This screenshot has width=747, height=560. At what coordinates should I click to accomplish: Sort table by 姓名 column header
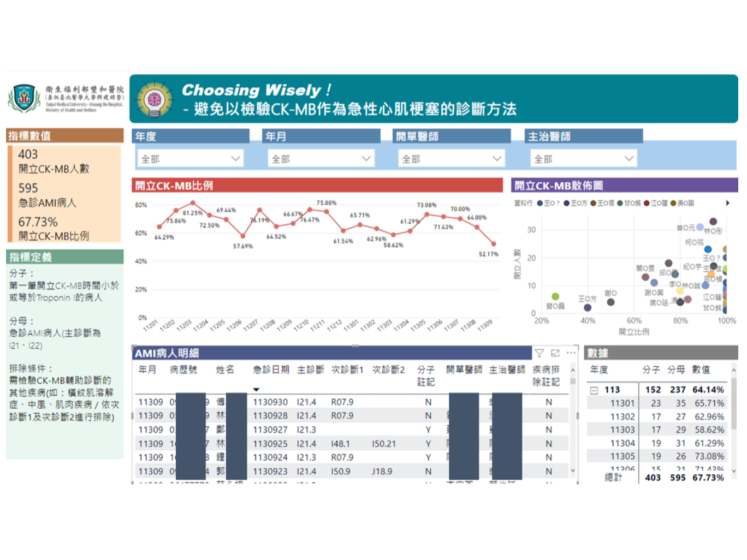[225, 370]
